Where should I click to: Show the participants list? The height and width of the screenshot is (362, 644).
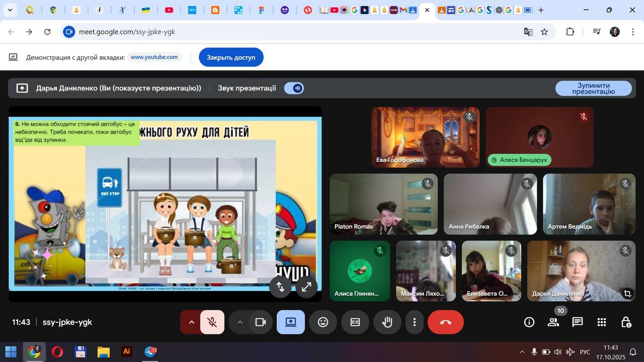point(553,322)
